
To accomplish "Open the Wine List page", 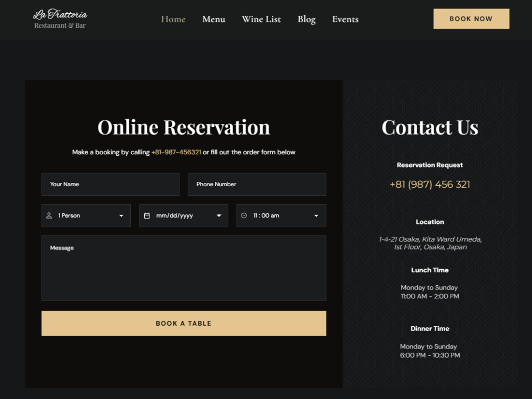I will [261, 19].
